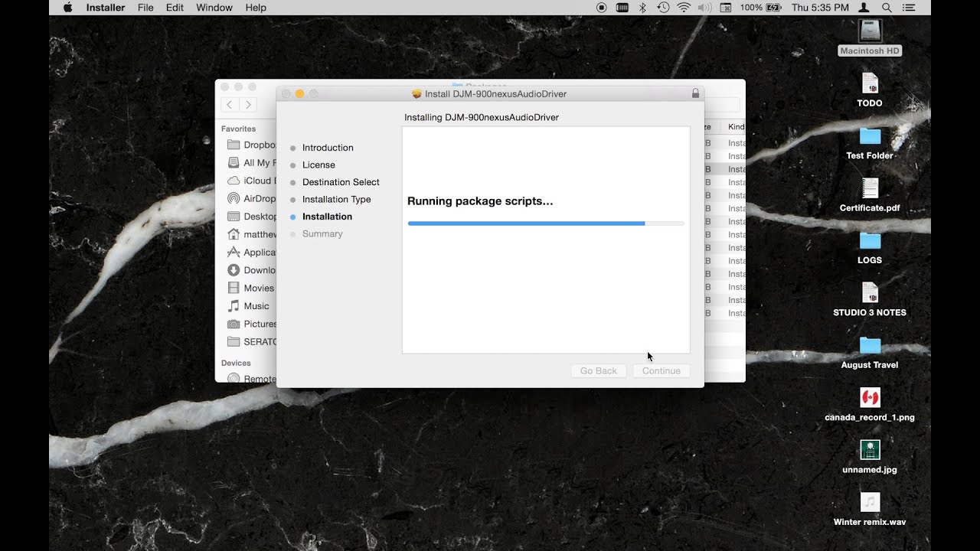Open Desktop in Finder sidebar
Screen dimensions: 980x551
(251, 217)
